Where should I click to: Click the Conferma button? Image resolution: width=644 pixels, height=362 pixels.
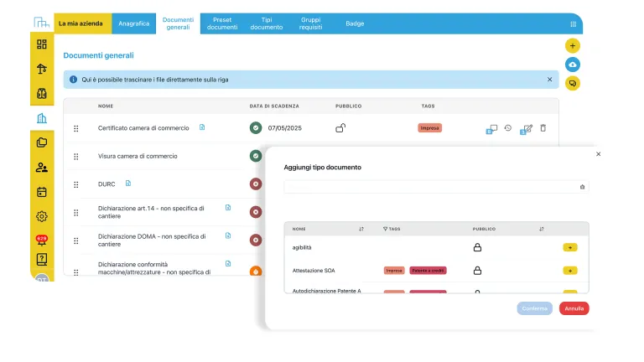(x=535, y=308)
